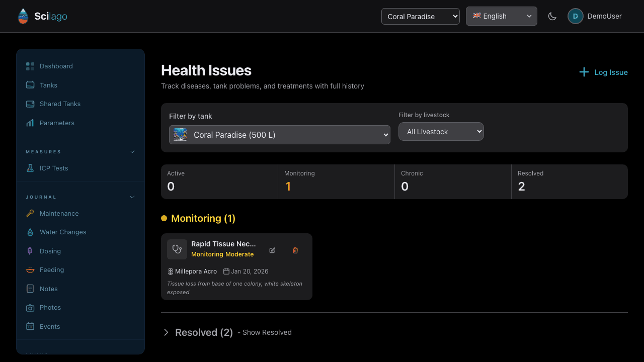Edit the Rapid Tissue Necrosis issue
The height and width of the screenshot is (362, 644).
272,250
